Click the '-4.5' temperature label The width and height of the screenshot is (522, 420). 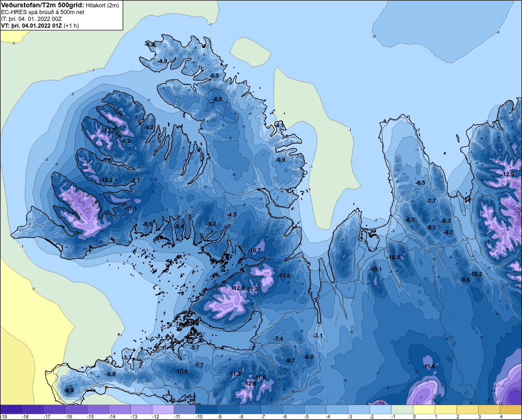232,214
